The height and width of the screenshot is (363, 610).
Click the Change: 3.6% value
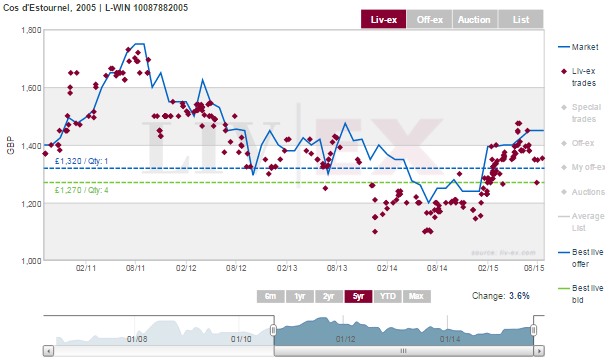[x=501, y=296]
